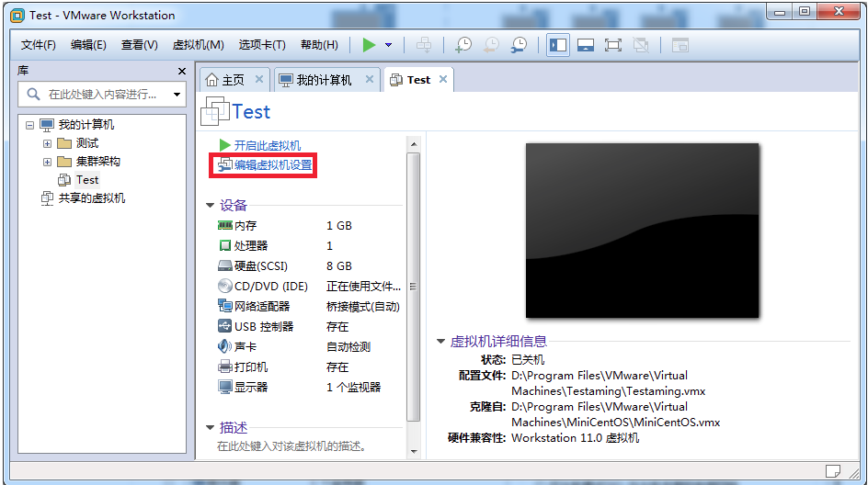
Task: Click the VM black screen preview thumbnail
Action: click(x=642, y=231)
